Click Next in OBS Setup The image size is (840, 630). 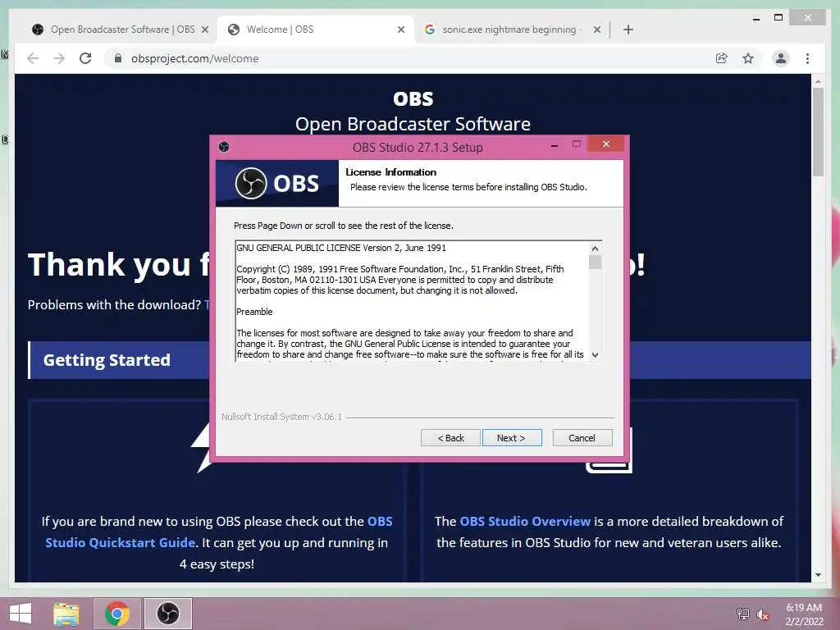512,438
